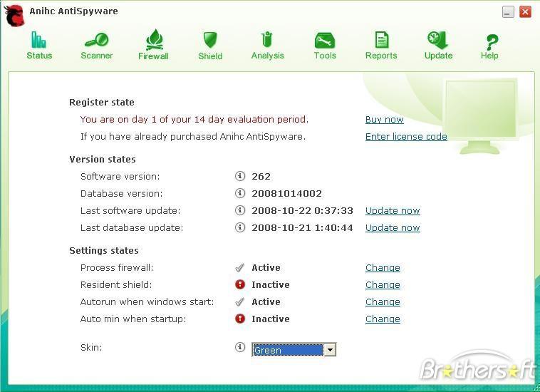
Task: Click info icon beside Last software update
Action: point(239,210)
